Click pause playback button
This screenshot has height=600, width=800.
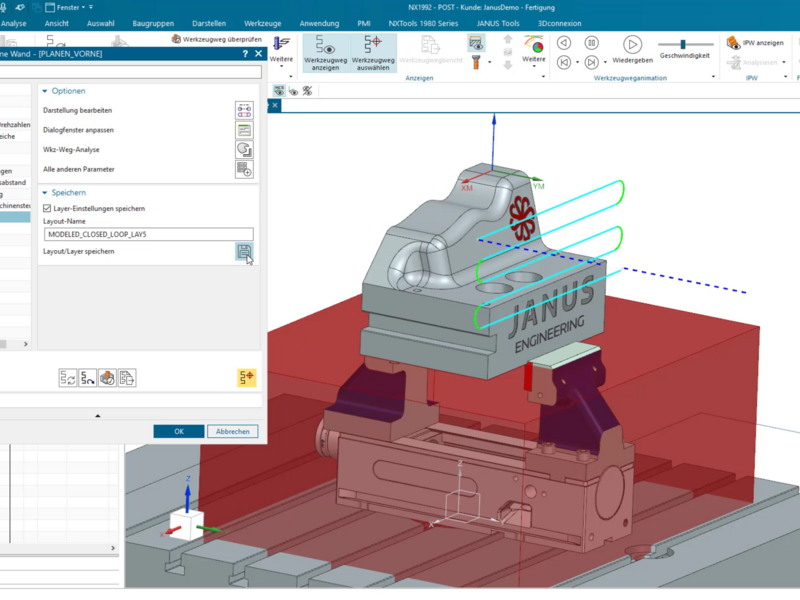[591, 43]
